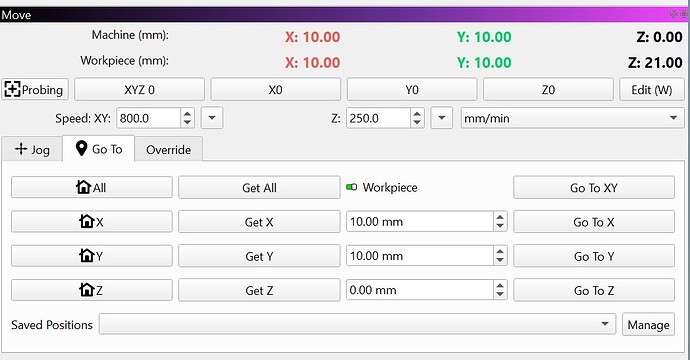Expand the Z speed presets dropdown
This screenshot has width=690, height=360.
click(x=442, y=118)
